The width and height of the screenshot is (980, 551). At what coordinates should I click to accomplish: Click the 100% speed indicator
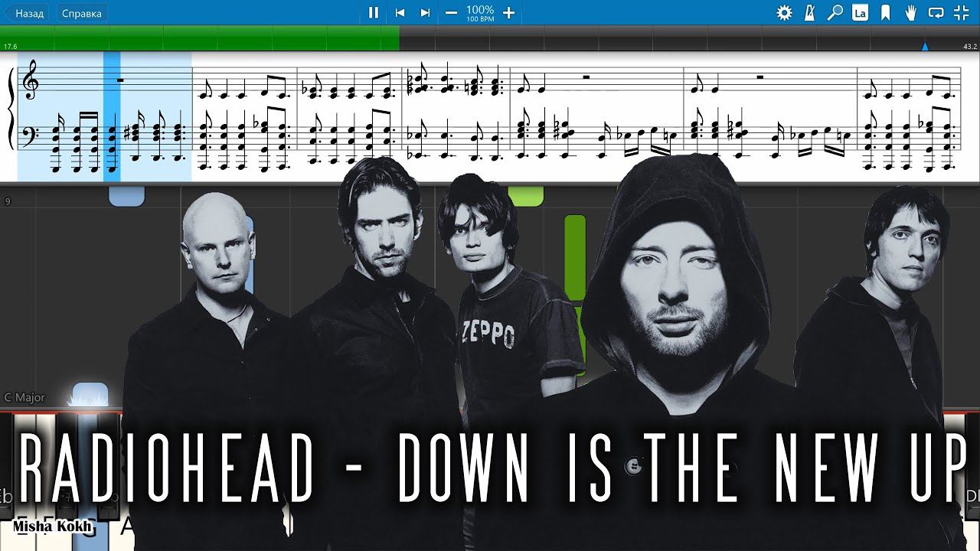480,10
